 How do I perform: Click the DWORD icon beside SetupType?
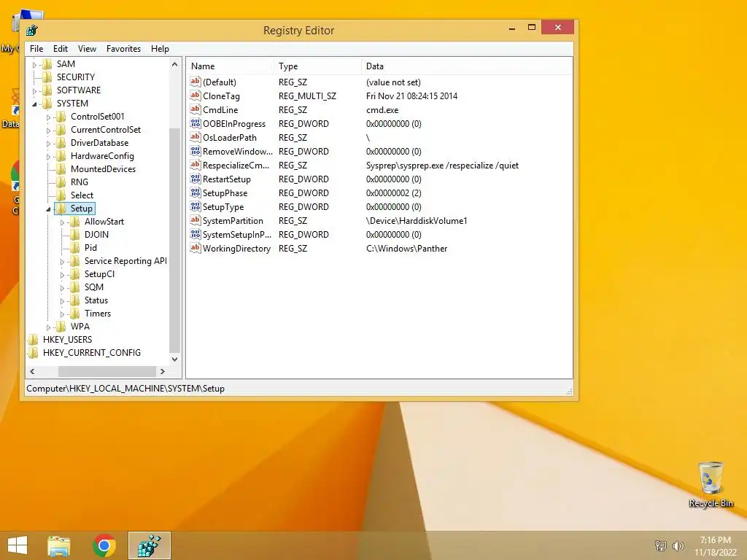(x=196, y=206)
